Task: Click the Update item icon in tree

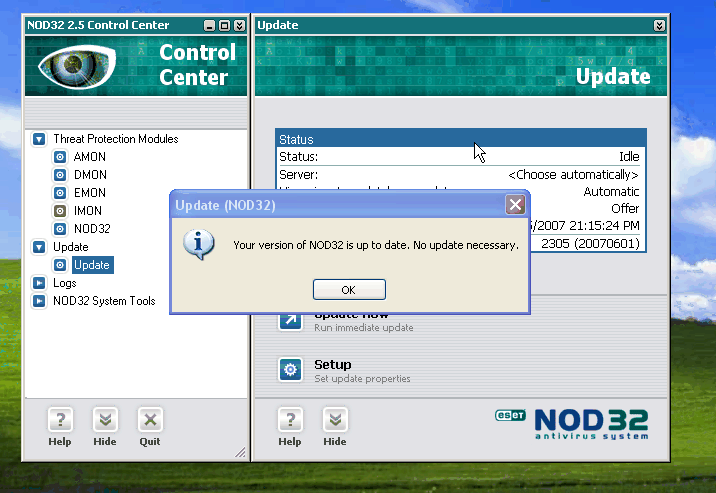Action: [x=60, y=265]
